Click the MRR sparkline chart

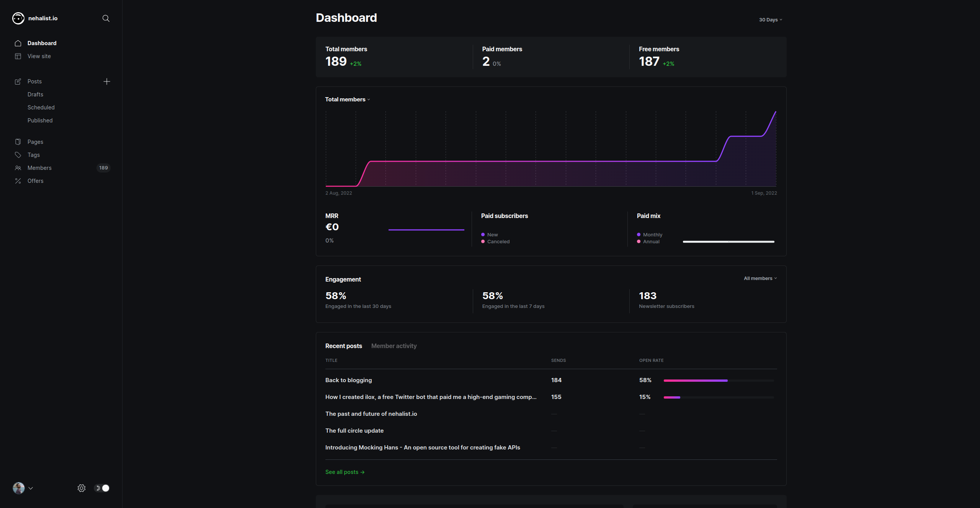(426, 230)
